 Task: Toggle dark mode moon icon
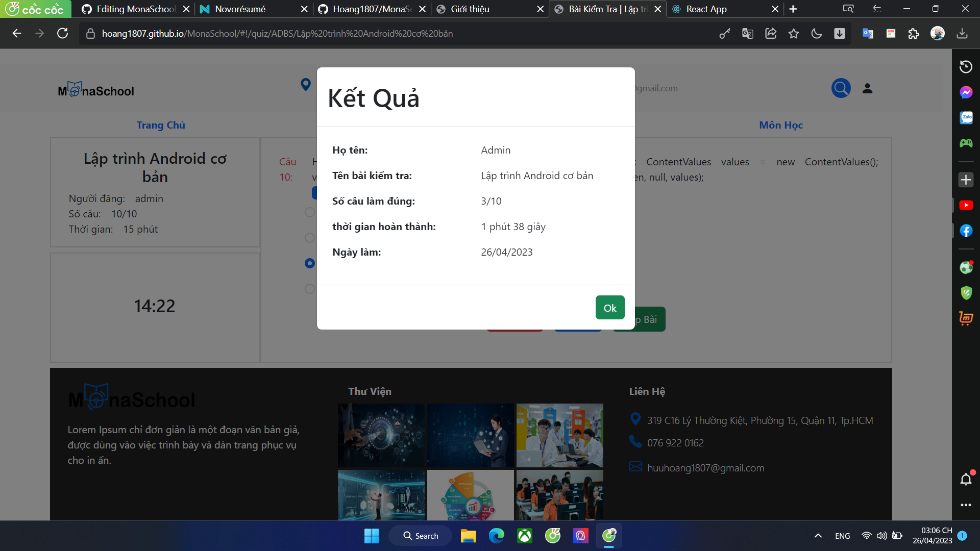(x=816, y=34)
